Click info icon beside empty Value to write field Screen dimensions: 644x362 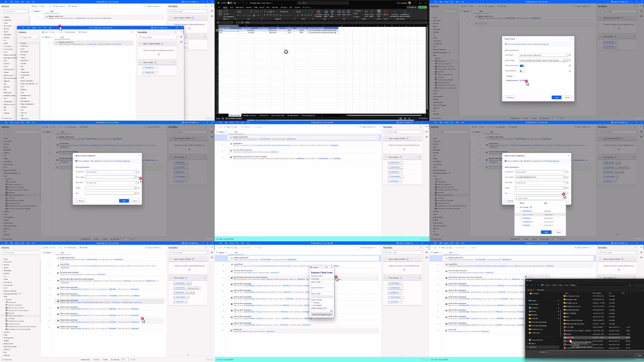(138, 177)
